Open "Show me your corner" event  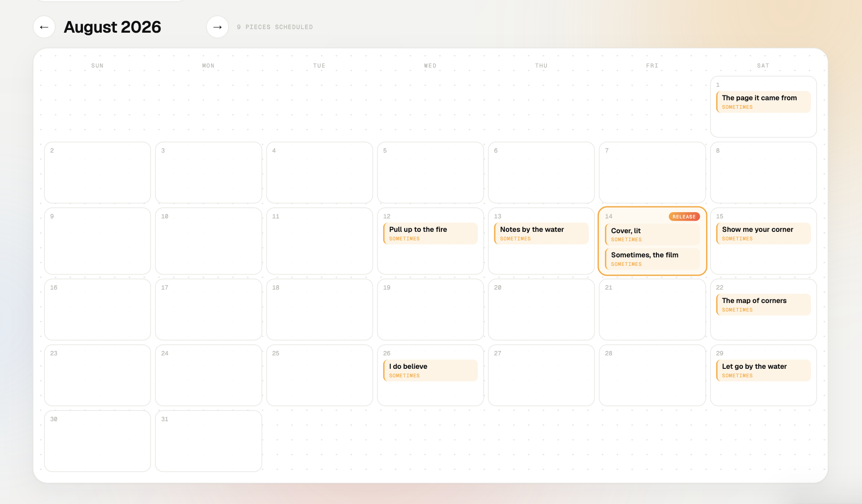click(763, 234)
